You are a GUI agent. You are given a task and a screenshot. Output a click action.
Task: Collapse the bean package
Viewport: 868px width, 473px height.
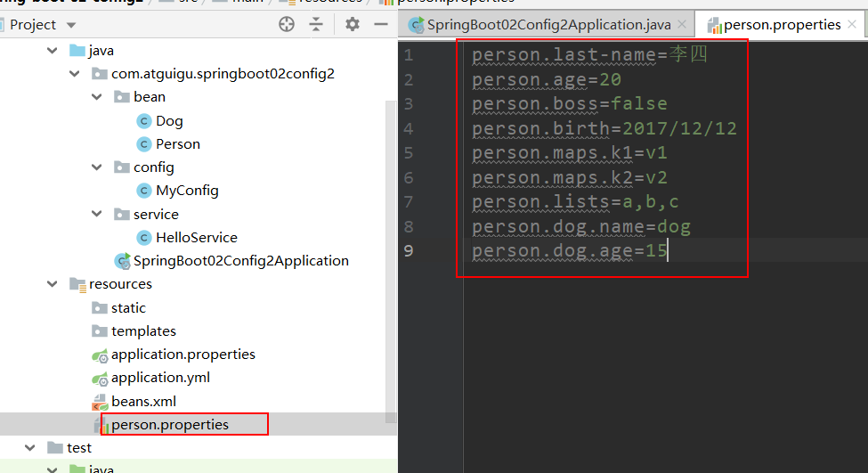click(x=97, y=97)
